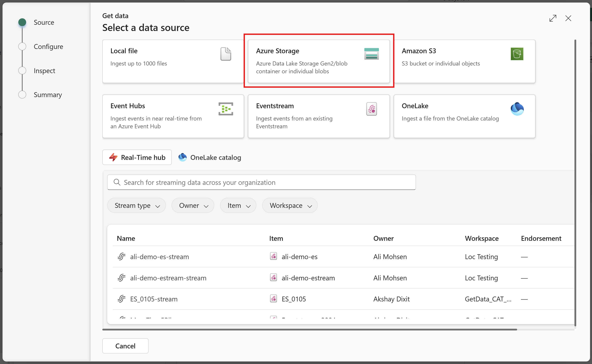Viewport: 592px width, 364px height.
Task: Click the ali-demo-es item cell
Action: click(x=299, y=257)
